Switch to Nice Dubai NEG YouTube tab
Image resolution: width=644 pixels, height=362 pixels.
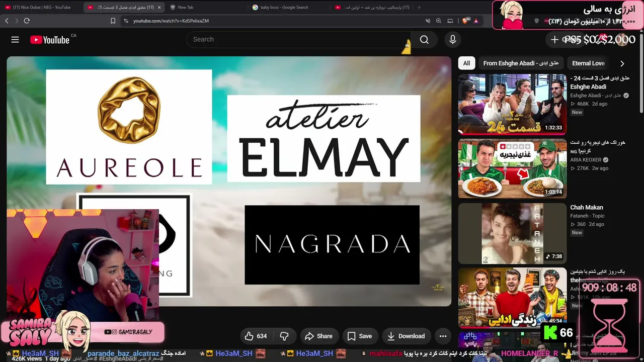[40, 7]
